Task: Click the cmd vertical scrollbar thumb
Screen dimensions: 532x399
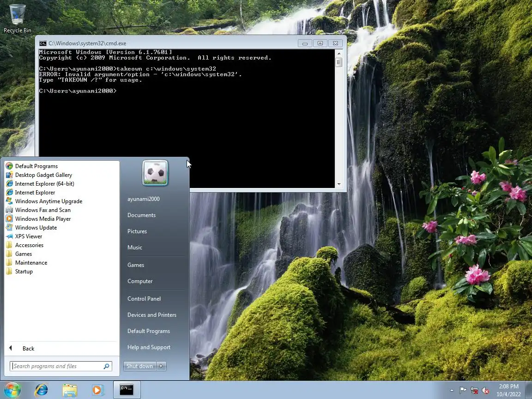Action: tap(339, 62)
